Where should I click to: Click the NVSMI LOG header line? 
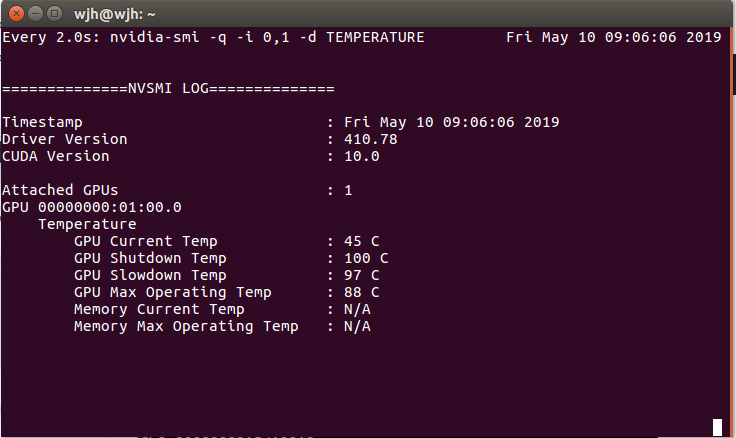point(169,88)
